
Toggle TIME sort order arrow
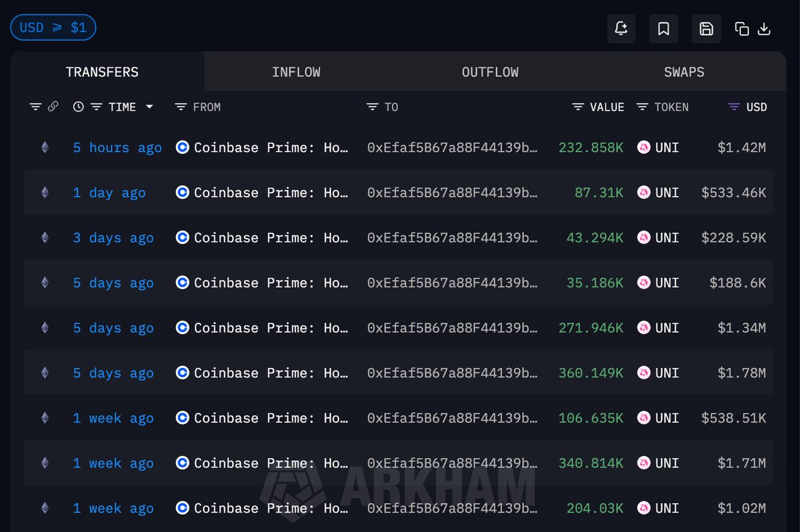149,107
